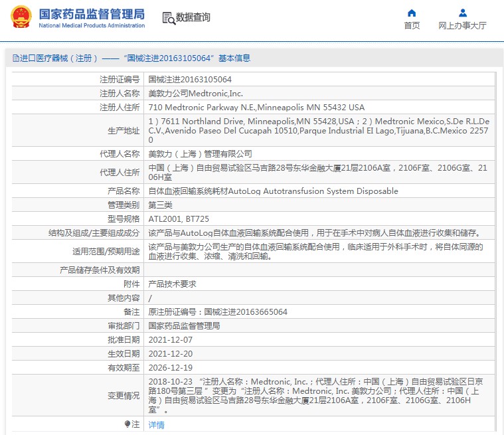The height and width of the screenshot is (435, 504).
Task: Click the date 2021-12-20
Action: (x=171, y=354)
